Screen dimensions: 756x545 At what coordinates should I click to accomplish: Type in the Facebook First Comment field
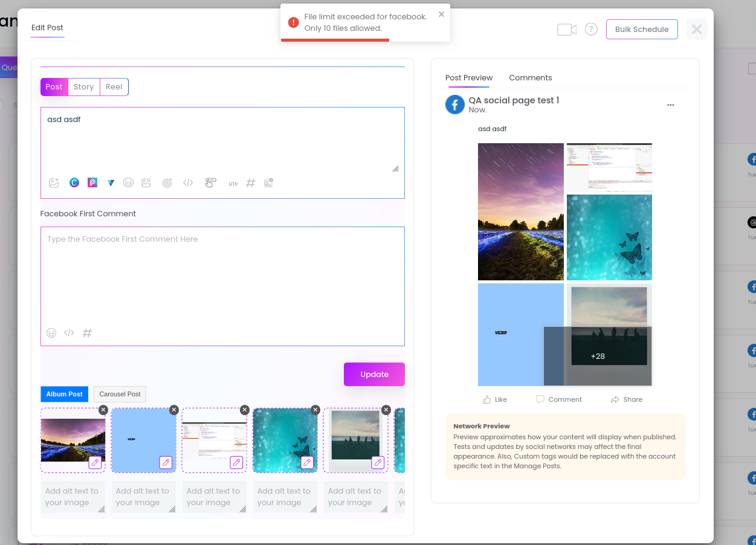click(x=222, y=278)
